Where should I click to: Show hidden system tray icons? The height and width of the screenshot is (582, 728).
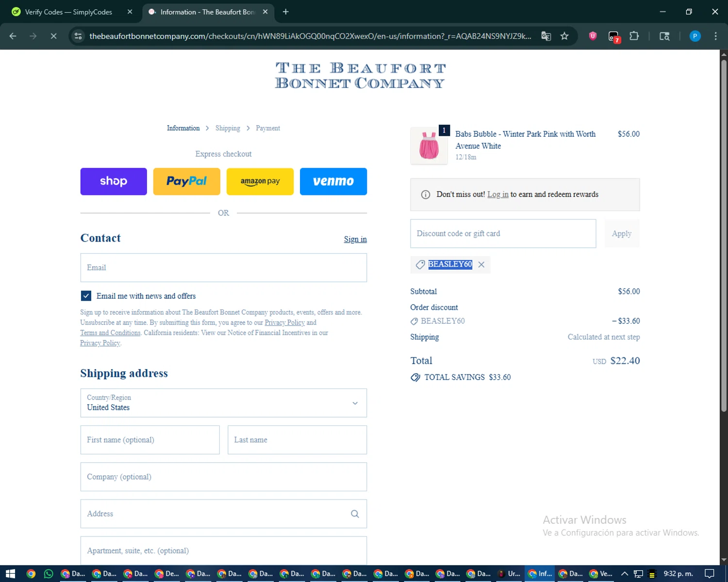click(625, 574)
